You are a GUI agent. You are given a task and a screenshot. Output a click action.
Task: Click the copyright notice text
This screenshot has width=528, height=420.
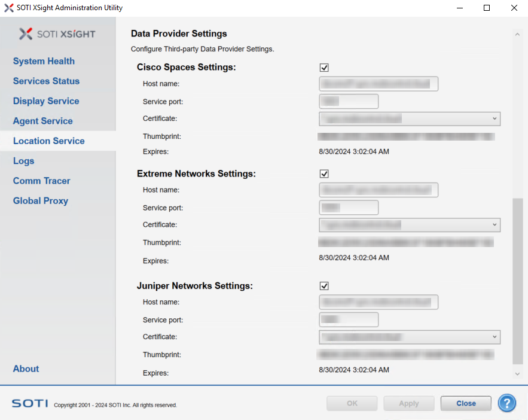pyautogui.click(x=115, y=405)
